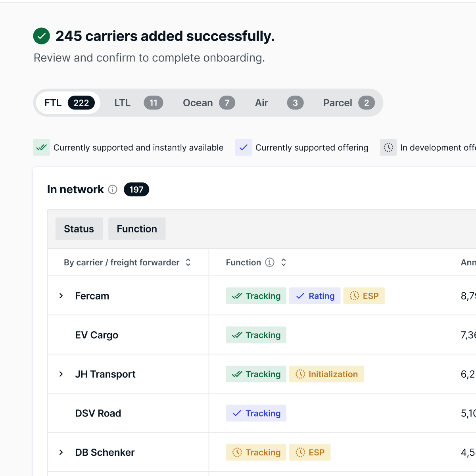Viewport: 476px width, 476px height.
Task: Click the Status filter button
Action: coord(79,229)
